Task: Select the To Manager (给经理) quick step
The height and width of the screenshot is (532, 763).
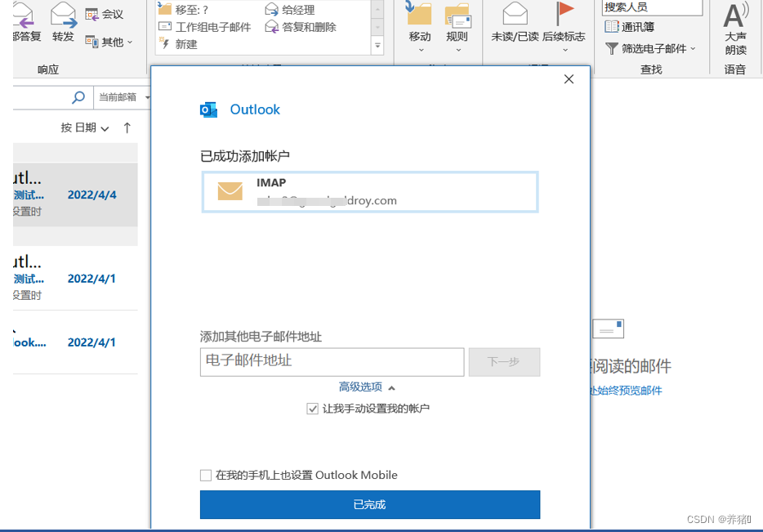Action: (x=290, y=9)
